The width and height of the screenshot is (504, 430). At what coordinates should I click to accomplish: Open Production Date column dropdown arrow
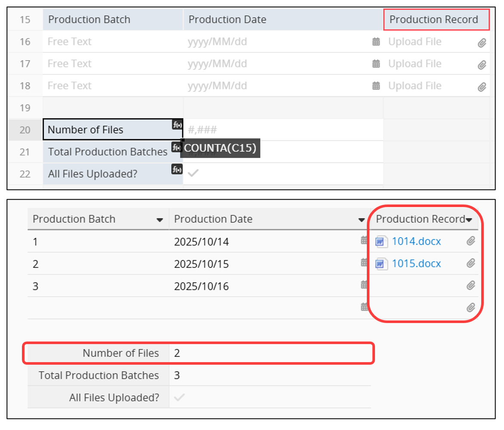(x=362, y=220)
